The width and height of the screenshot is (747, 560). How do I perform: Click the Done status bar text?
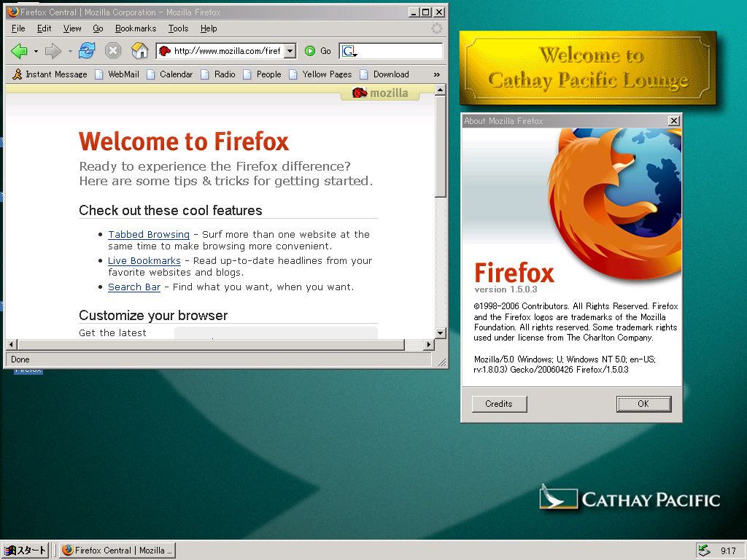20,359
